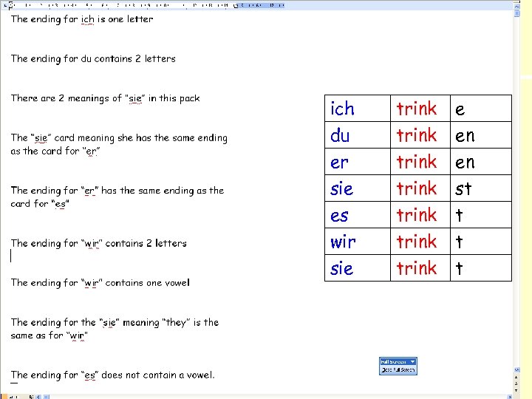Click "trink" in the wir row
532x399 pixels.
pos(417,242)
